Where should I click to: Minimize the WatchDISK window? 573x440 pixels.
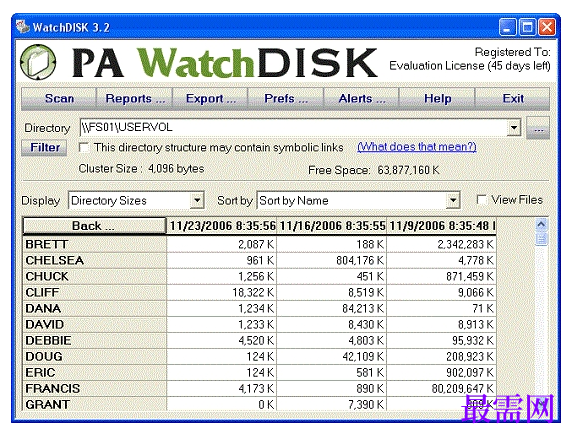click(507, 27)
